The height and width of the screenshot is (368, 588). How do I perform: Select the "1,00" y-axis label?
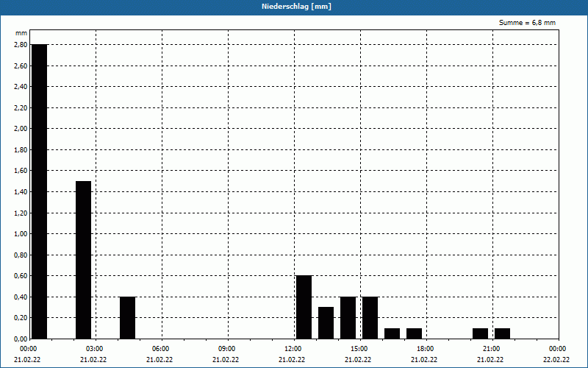(21, 234)
